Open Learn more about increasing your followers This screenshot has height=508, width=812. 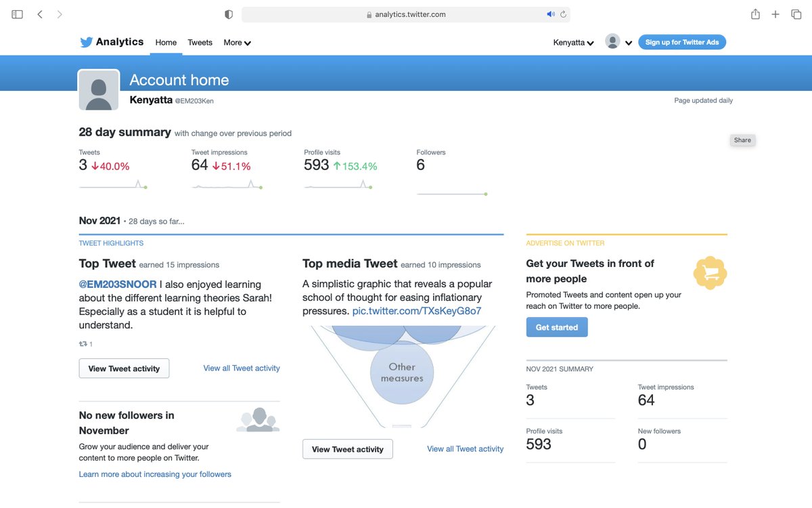[x=155, y=474]
